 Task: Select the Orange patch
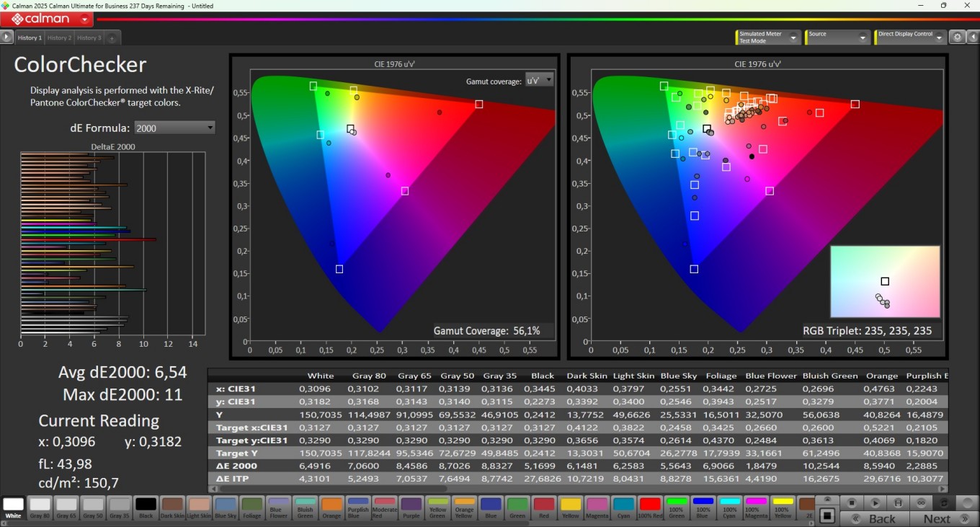(x=331, y=508)
